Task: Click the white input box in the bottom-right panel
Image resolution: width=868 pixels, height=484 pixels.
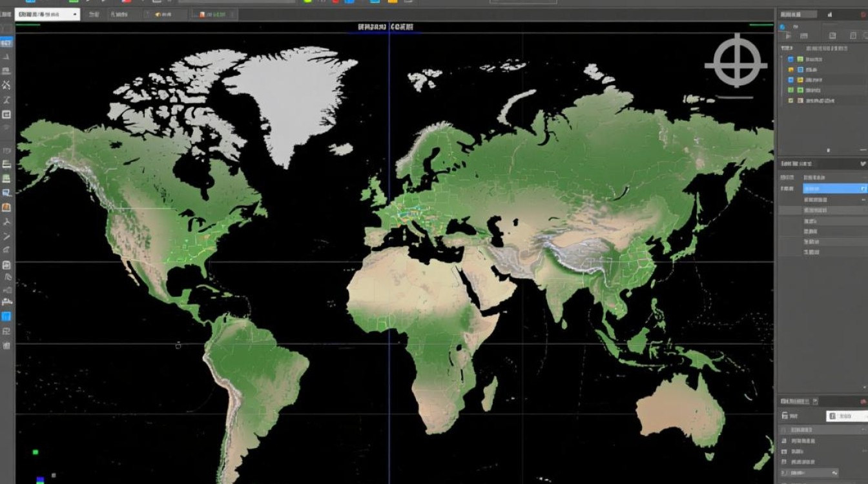Action: [x=847, y=416]
